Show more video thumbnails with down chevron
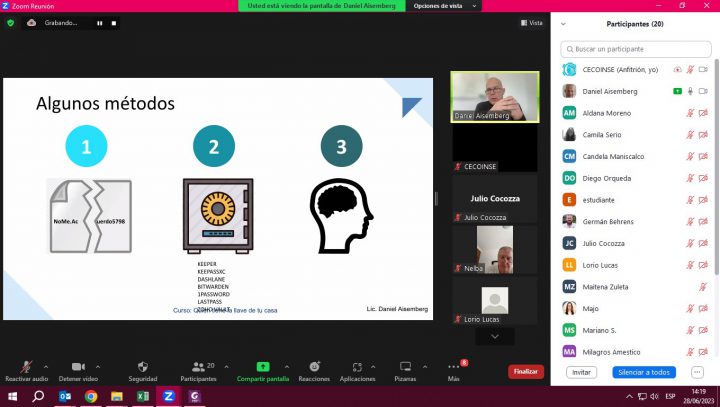 coord(495,336)
